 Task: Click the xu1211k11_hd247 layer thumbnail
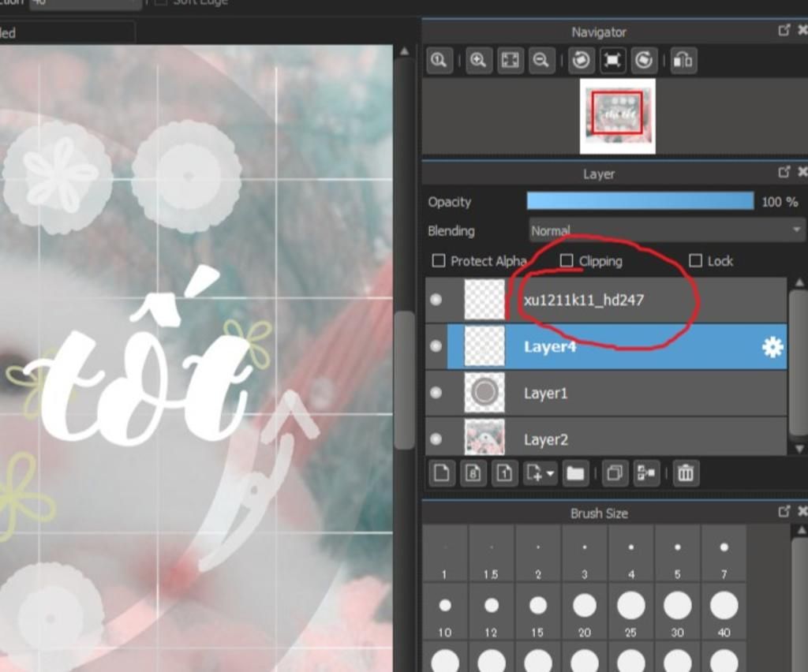(484, 300)
